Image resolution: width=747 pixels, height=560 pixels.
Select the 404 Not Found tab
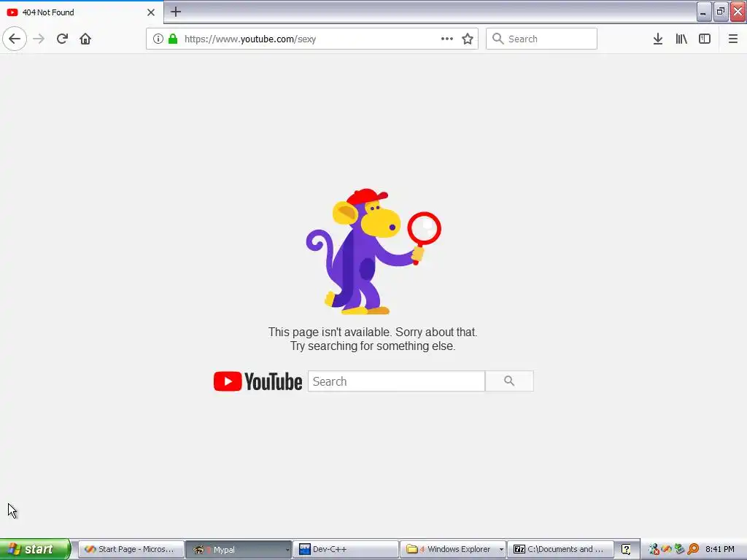[81, 12]
